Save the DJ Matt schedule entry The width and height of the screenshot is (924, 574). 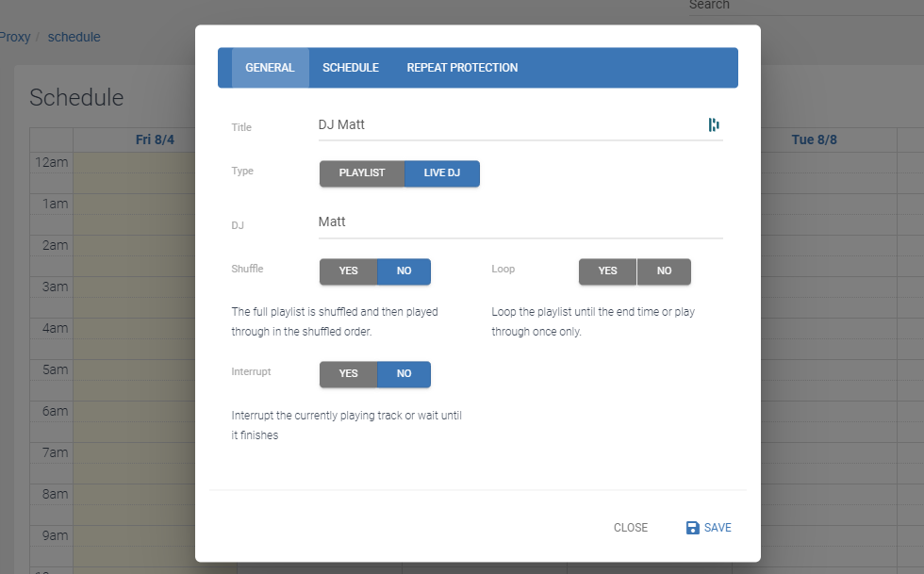point(709,528)
